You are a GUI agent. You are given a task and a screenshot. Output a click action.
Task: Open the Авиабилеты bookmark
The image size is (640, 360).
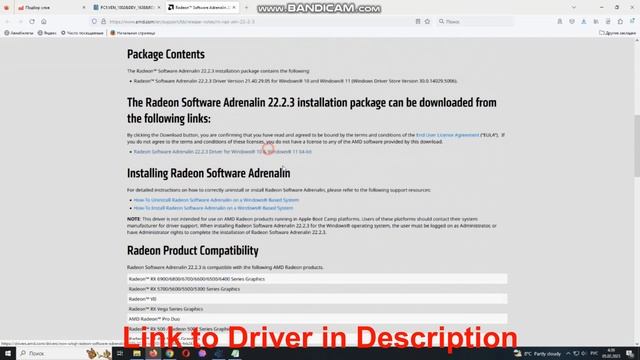click(x=19, y=33)
